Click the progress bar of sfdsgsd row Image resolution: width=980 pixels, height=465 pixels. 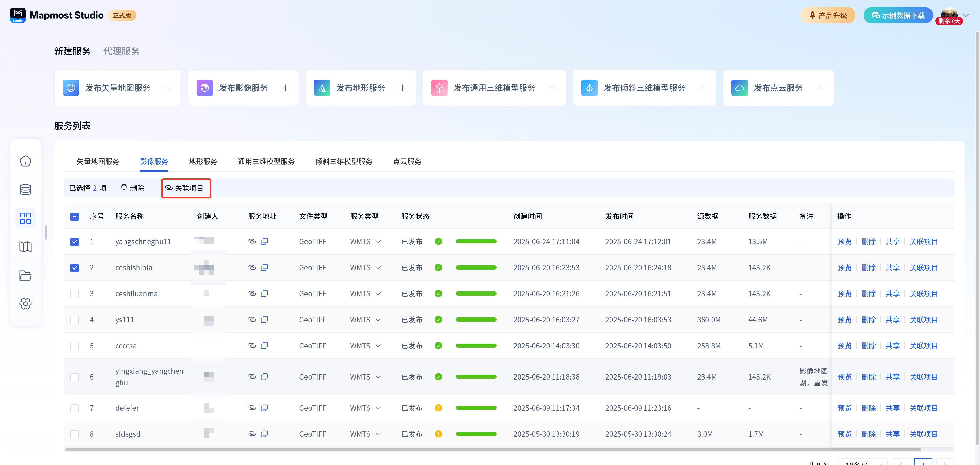point(476,434)
